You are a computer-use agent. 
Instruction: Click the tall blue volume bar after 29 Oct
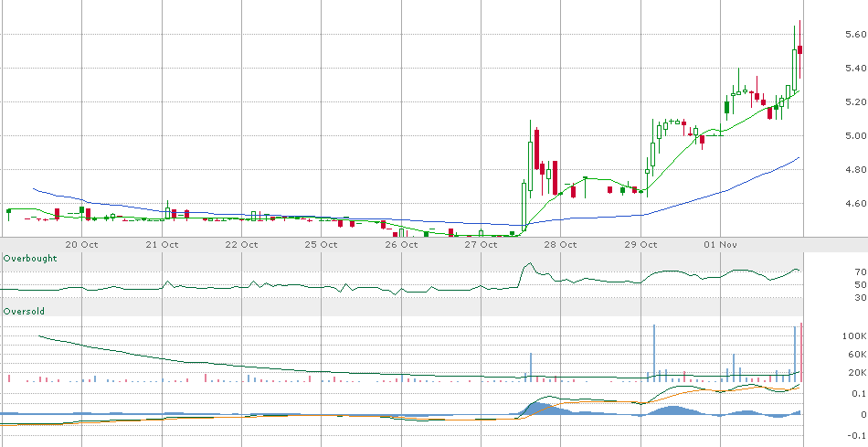[x=654, y=354]
